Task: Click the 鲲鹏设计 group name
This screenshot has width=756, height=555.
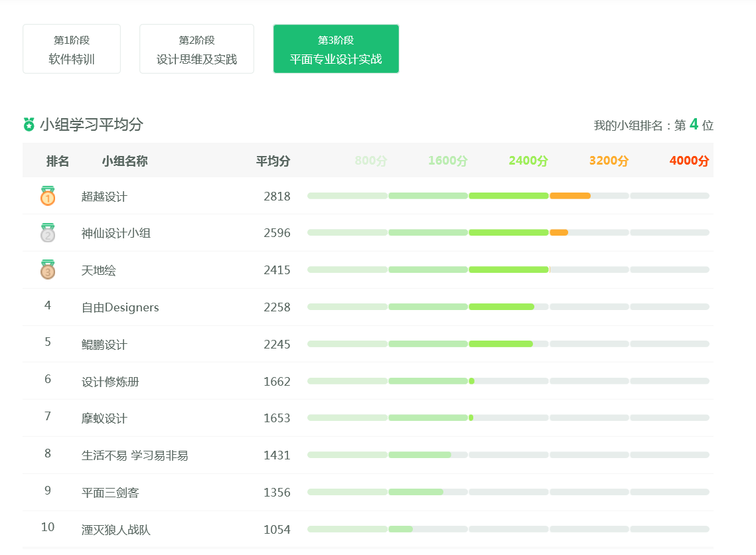Action: coord(104,345)
